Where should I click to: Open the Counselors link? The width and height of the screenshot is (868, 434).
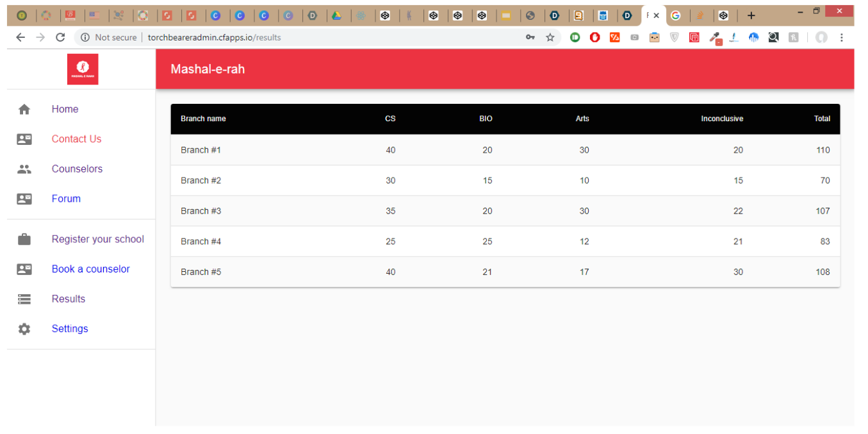pos(77,169)
